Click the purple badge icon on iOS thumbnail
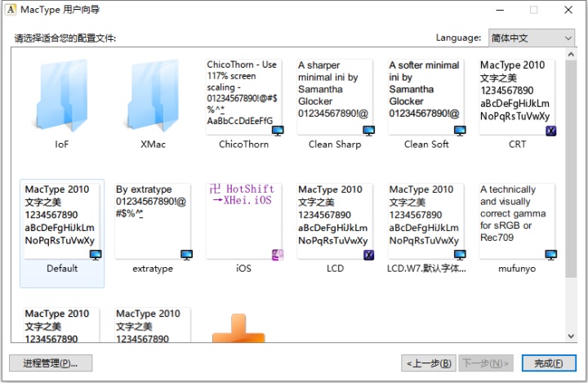588x383 pixels. point(278,255)
